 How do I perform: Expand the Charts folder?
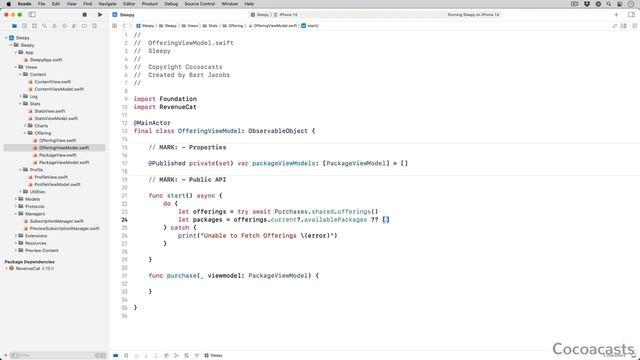(x=25, y=126)
